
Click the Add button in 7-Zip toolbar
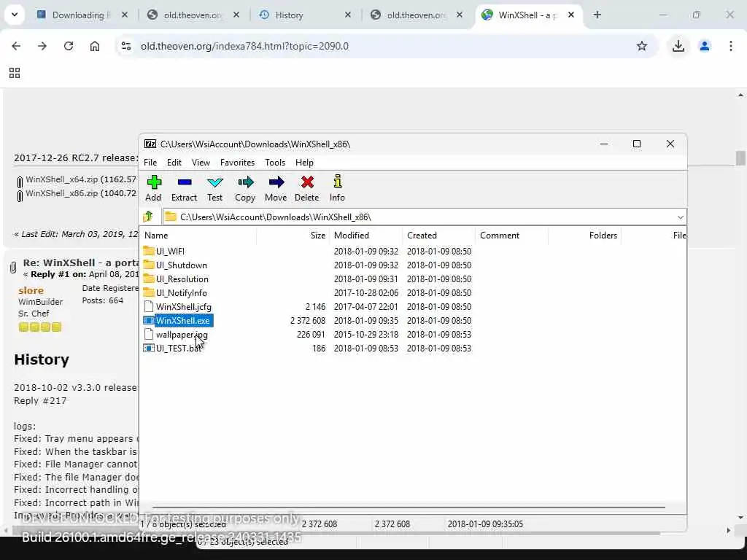click(x=153, y=188)
